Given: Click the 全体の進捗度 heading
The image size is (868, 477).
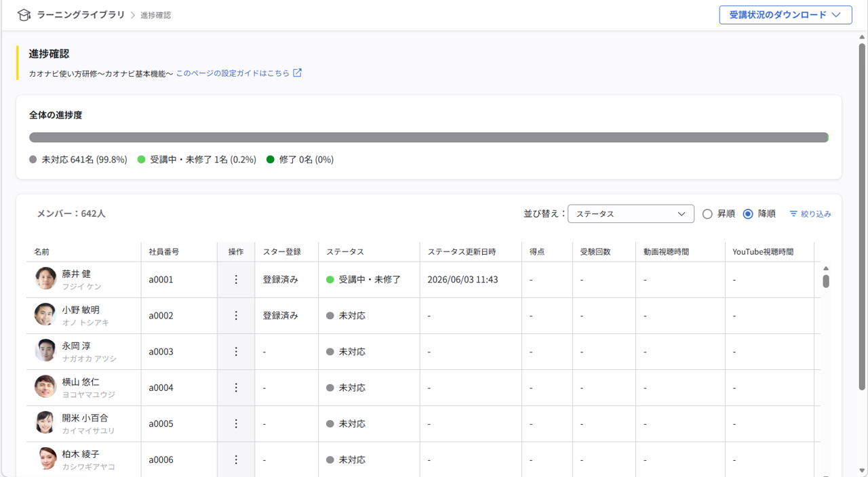Looking at the screenshot, I should pos(56,115).
